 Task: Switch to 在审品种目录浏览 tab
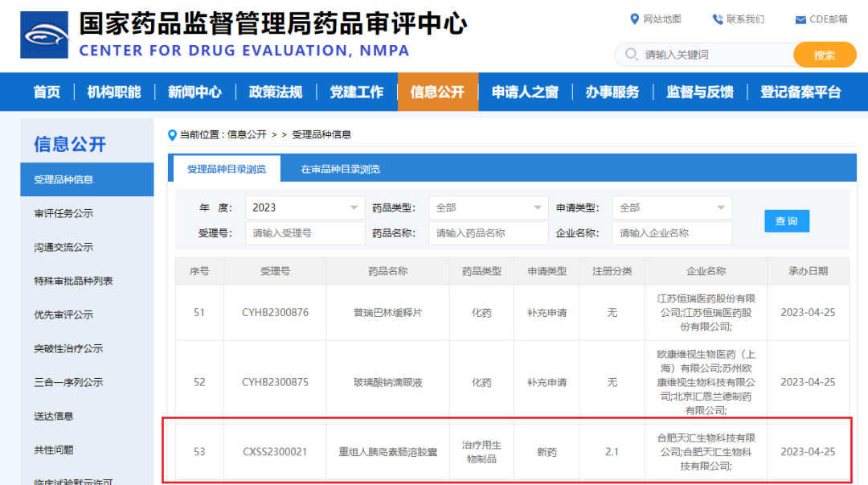coord(340,170)
